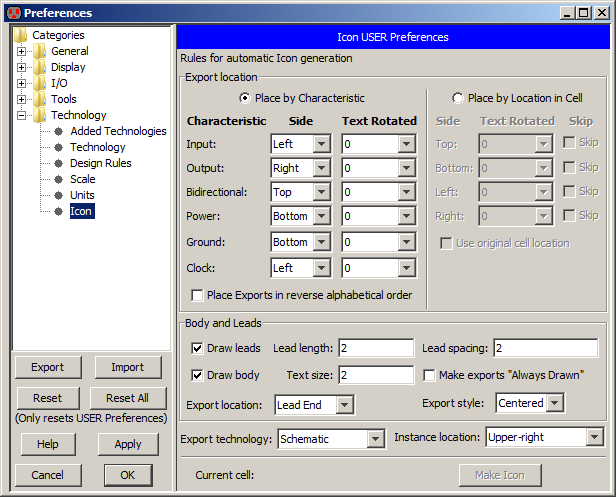Click the Display folder icon in tree
The width and height of the screenshot is (616, 497).
[x=39, y=67]
